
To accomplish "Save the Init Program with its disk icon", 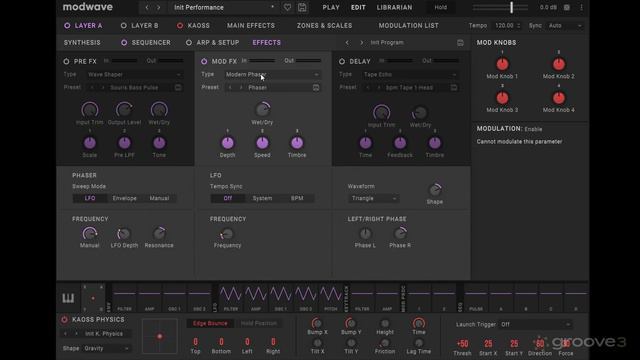I will click(x=460, y=42).
